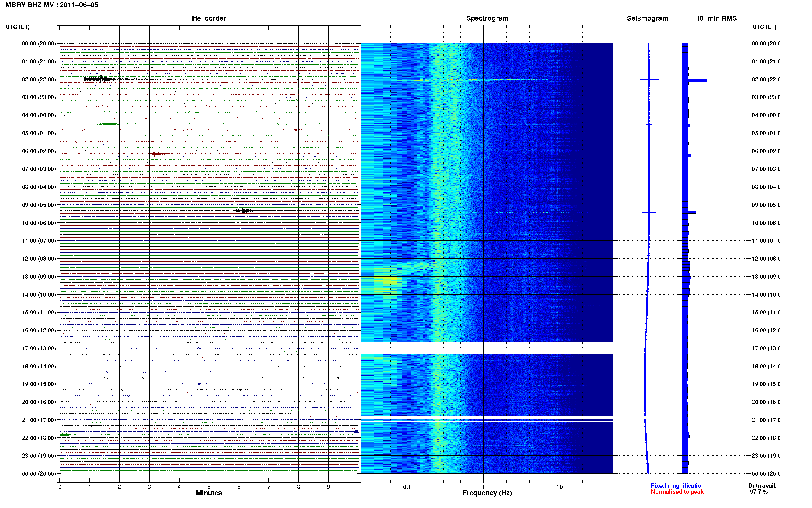Click left time label '04:00 (00:00)'
The width and height of the screenshot is (812, 508).
coord(39,115)
